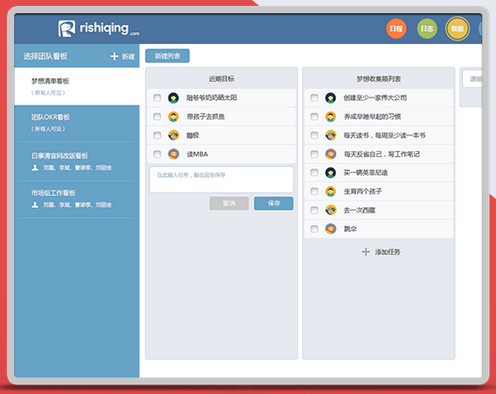This screenshot has height=394, width=496.
Task: Click avatar on the 蹦极 task
Action: (173, 135)
